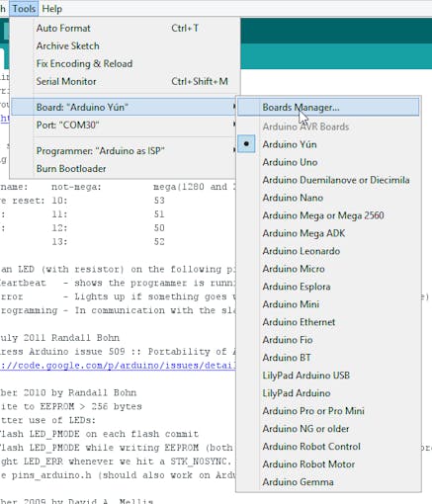
Task: Open the Serial Monitor
Action: [x=126, y=82]
